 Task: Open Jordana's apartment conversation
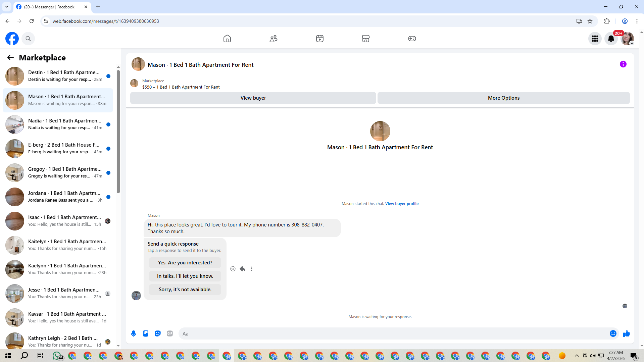coord(58,197)
